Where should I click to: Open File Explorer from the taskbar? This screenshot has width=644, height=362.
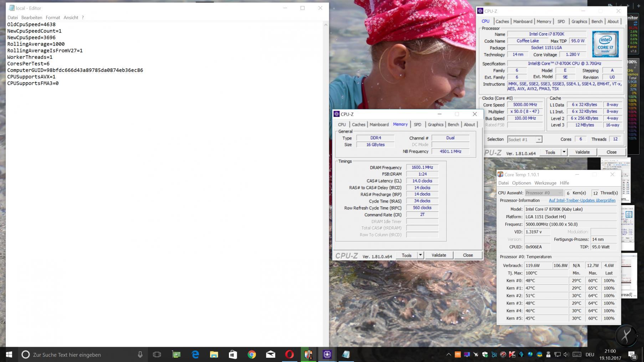click(214, 355)
